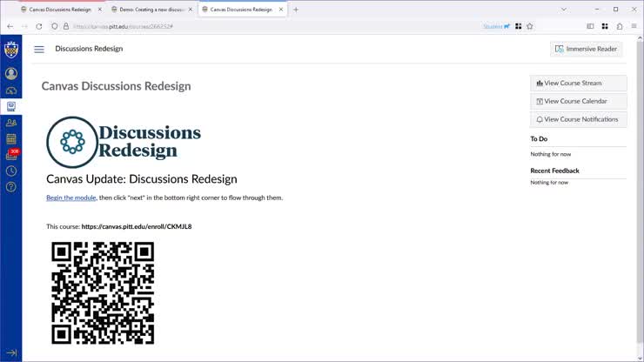Open the History clock icon in sidebar
Image resolution: width=644 pixels, height=362 pixels.
tap(11, 171)
